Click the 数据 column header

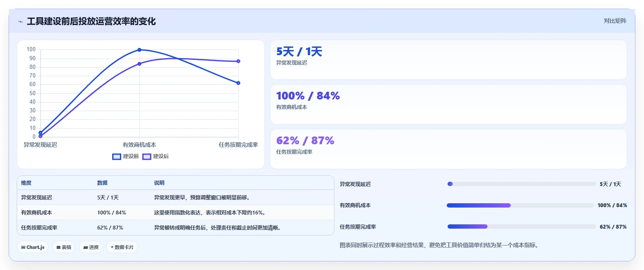tap(102, 183)
